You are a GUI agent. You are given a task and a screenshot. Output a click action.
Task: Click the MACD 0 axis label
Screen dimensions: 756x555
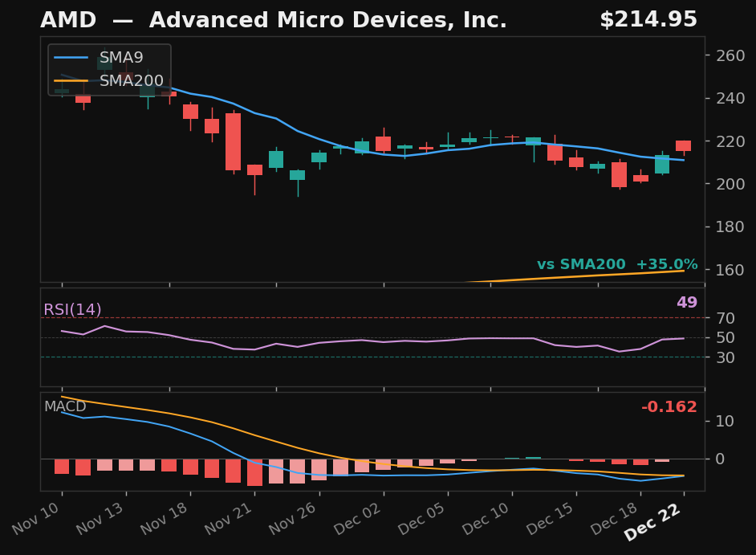721,459
